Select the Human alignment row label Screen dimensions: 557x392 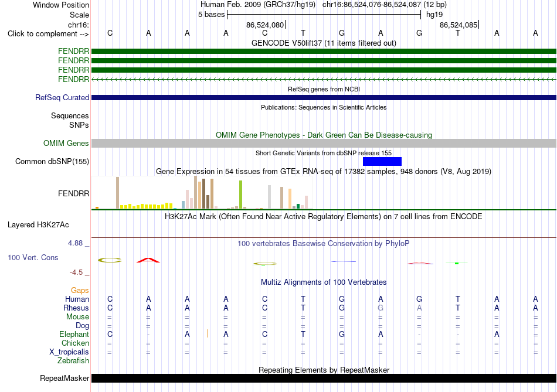click(77, 299)
